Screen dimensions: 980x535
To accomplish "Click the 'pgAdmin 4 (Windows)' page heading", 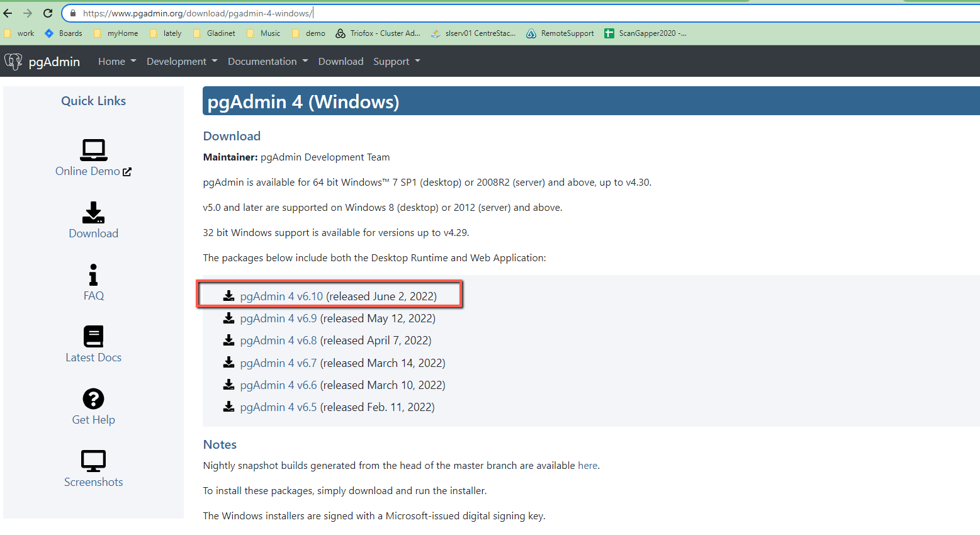I will (x=303, y=102).
